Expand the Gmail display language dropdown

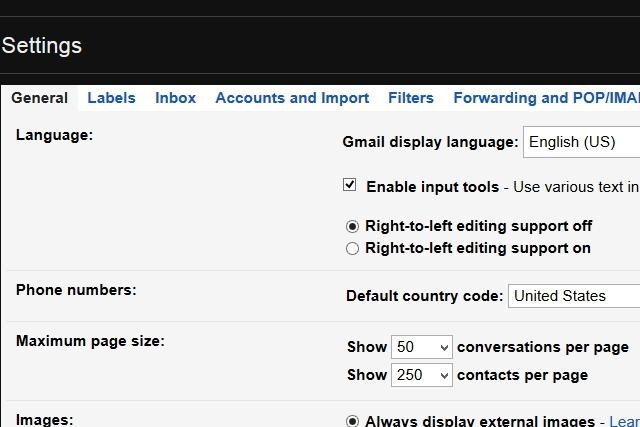coord(581,142)
